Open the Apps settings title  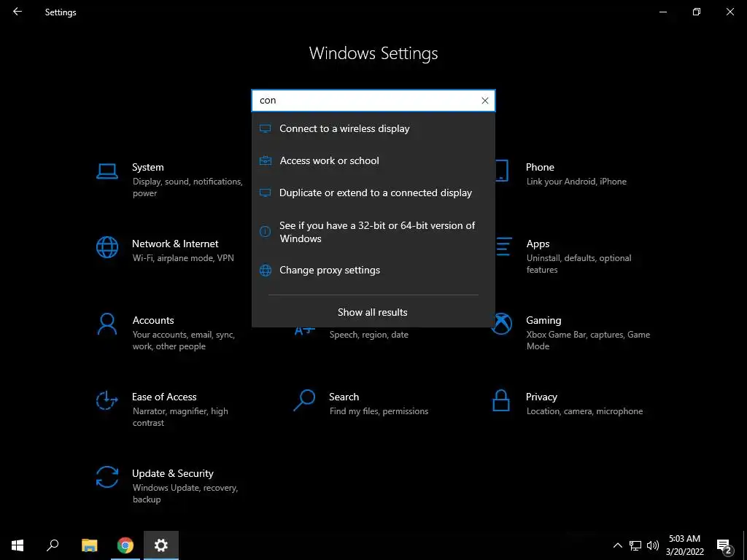pyautogui.click(x=538, y=244)
